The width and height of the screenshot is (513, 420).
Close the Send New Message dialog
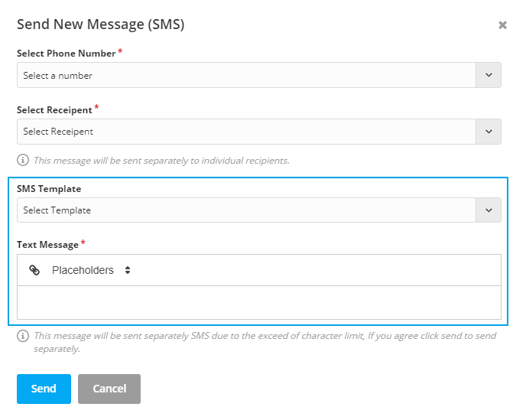pyautogui.click(x=502, y=25)
